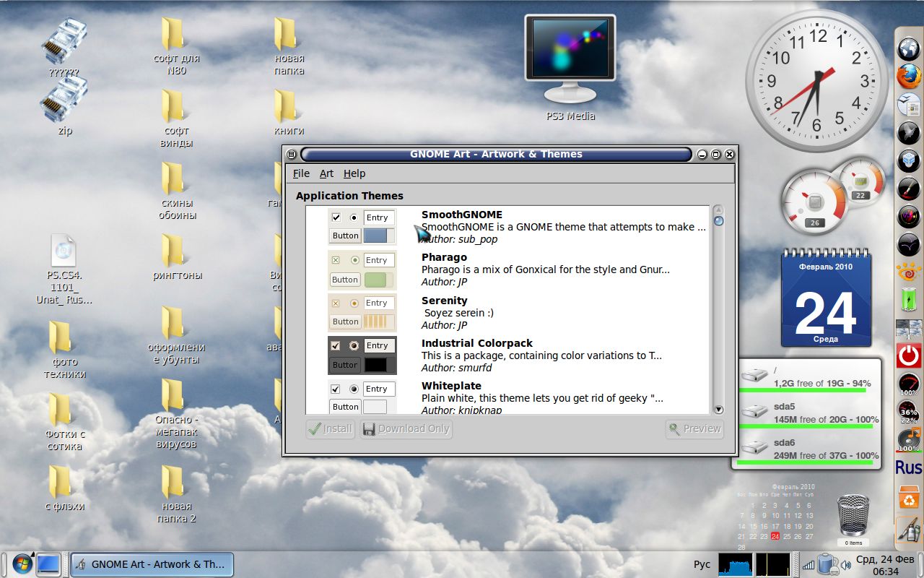
Task: Open the 'скины обоины' folder
Action: click(175, 189)
